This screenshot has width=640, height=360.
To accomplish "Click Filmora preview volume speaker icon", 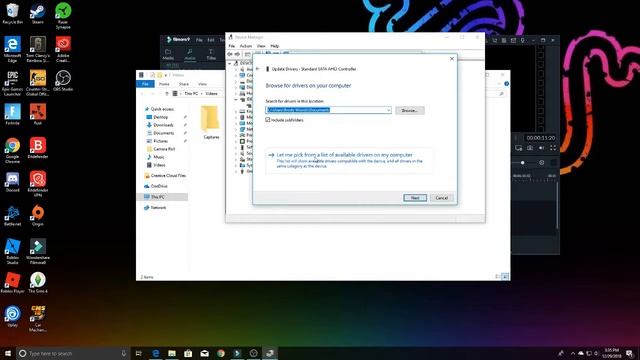I will (541, 148).
